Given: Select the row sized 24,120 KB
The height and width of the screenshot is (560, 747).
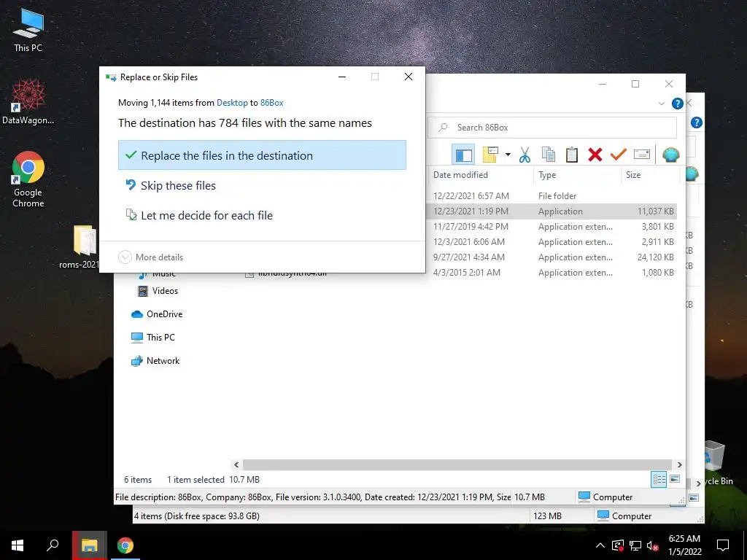Looking at the screenshot, I should 553,257.
